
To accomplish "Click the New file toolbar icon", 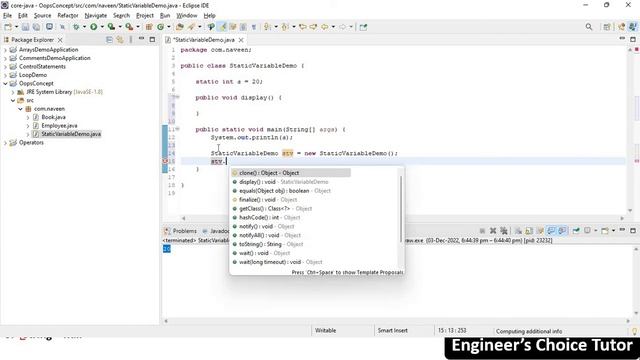I will (8, 27).
